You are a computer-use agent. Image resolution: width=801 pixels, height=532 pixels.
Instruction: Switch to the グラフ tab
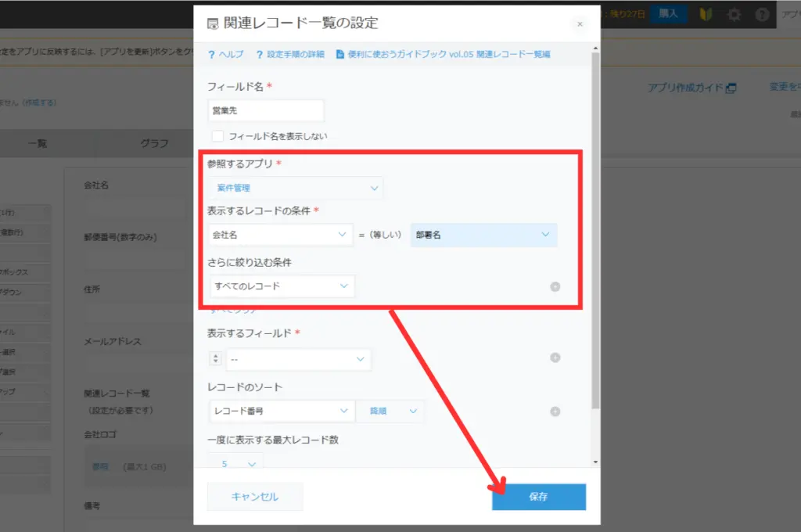[x=154, y=143]
